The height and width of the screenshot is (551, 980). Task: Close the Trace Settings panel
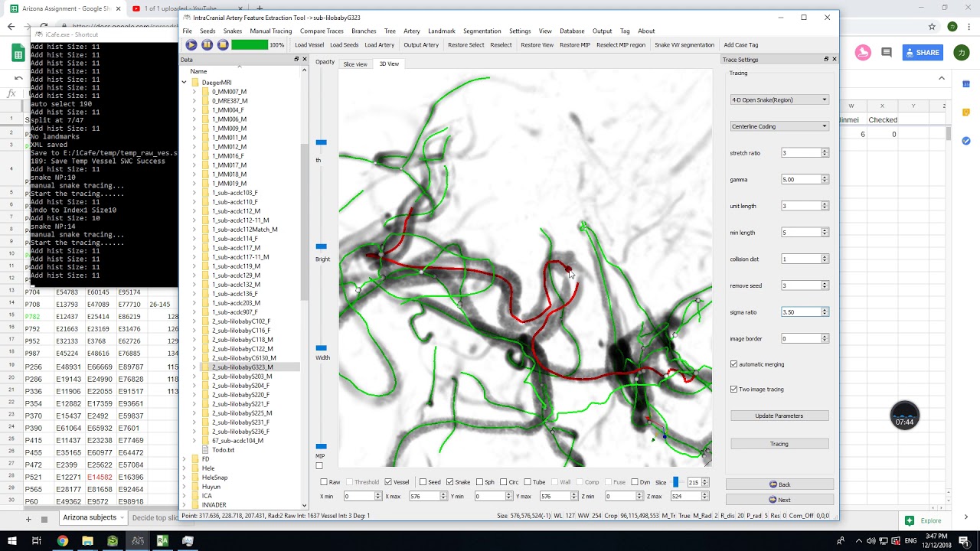834,59
